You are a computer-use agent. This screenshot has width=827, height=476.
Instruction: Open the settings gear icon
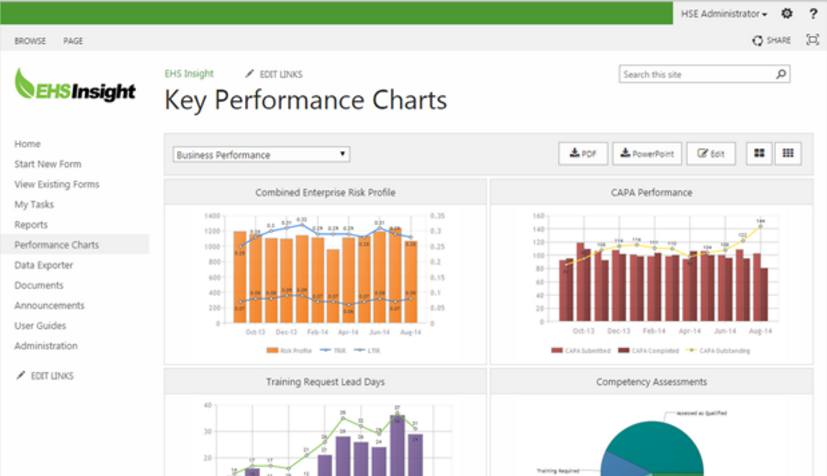pyautogui.click(x=786, y=14)
